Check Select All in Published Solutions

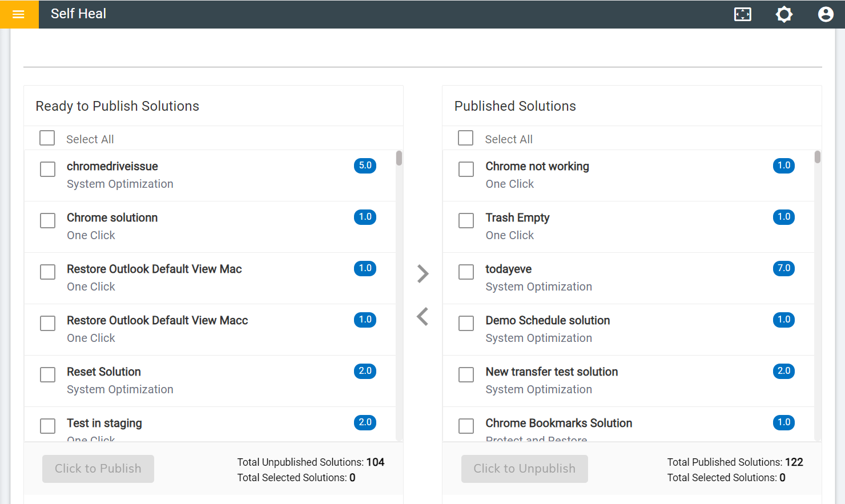click(x=466, y=138)
